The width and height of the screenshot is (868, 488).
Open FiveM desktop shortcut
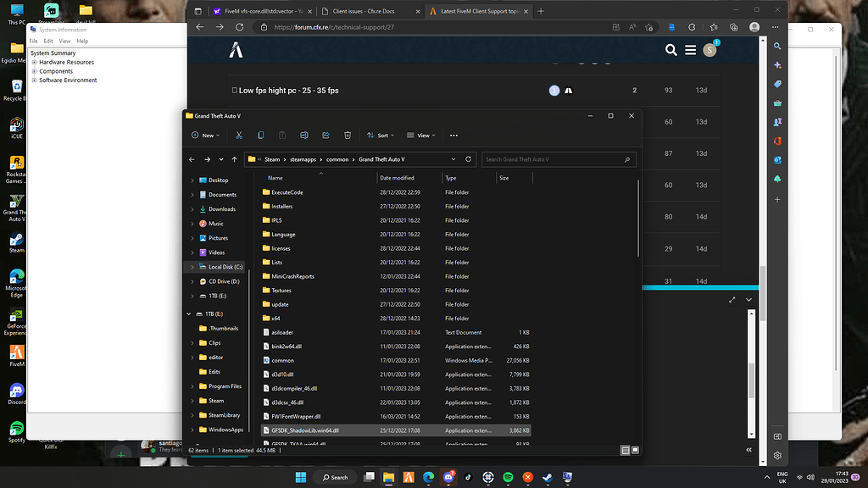point(17,355)
